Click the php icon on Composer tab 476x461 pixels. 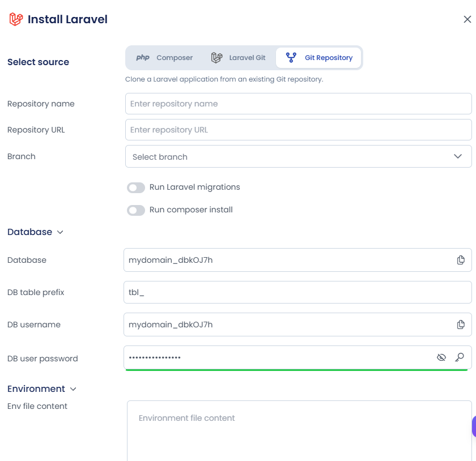(143, 57)
